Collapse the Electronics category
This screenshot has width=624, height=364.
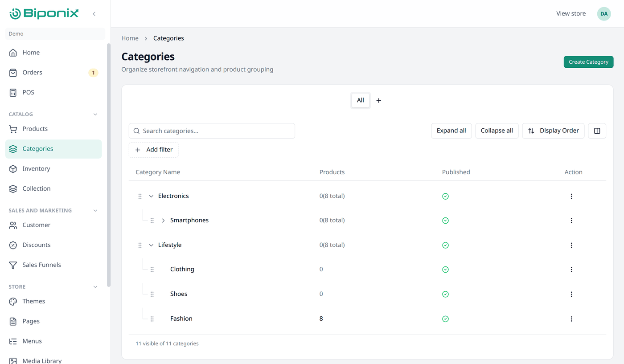(151, 196)
